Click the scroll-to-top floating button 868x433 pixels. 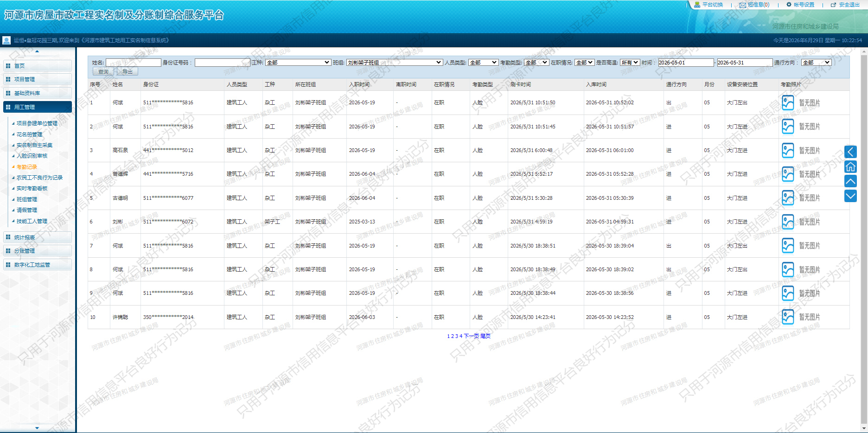coord(850,181)
